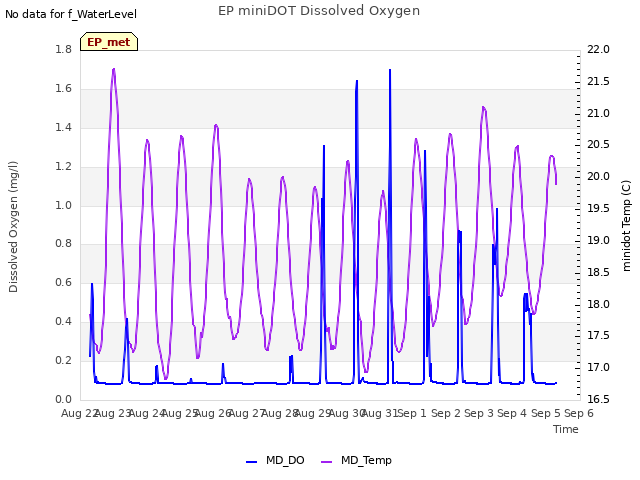Viewport: 640px width, 480px height.
Task: Click the 0.0 left-axis tick value
Action: coord(63,400)
